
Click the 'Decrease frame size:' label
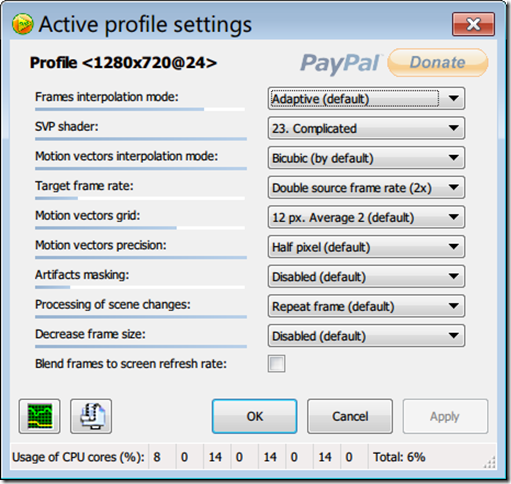click(90, 334)
